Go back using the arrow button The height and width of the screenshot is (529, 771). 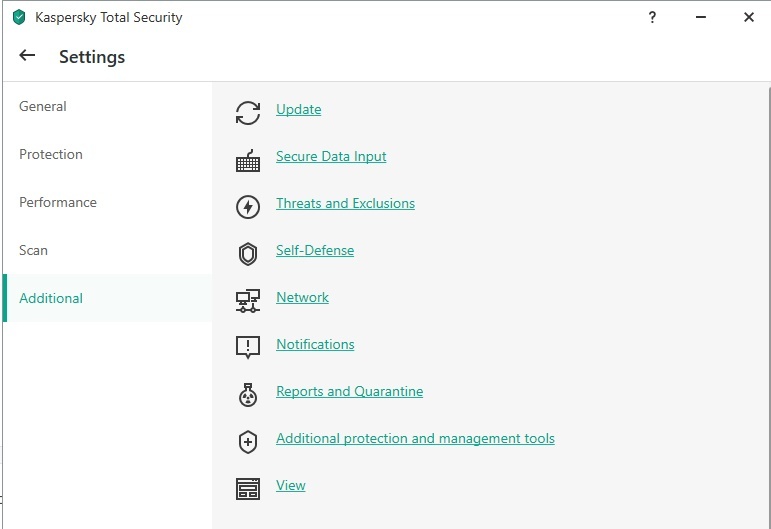pos(27,56)
